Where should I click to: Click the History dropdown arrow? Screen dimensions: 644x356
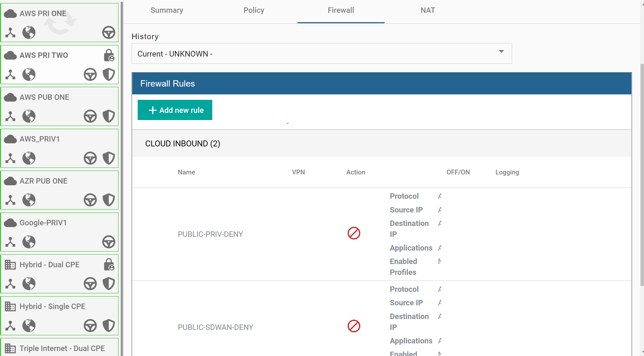pos(501,52)
